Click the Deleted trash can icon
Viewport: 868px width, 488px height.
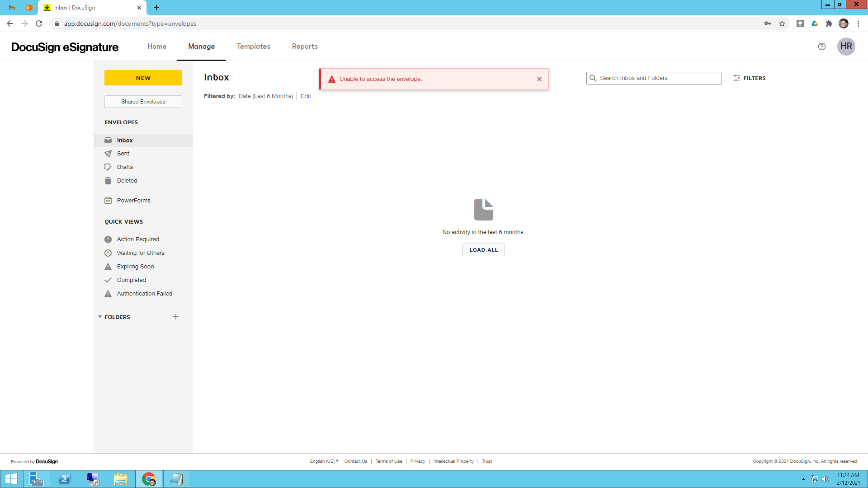(108, 181)
